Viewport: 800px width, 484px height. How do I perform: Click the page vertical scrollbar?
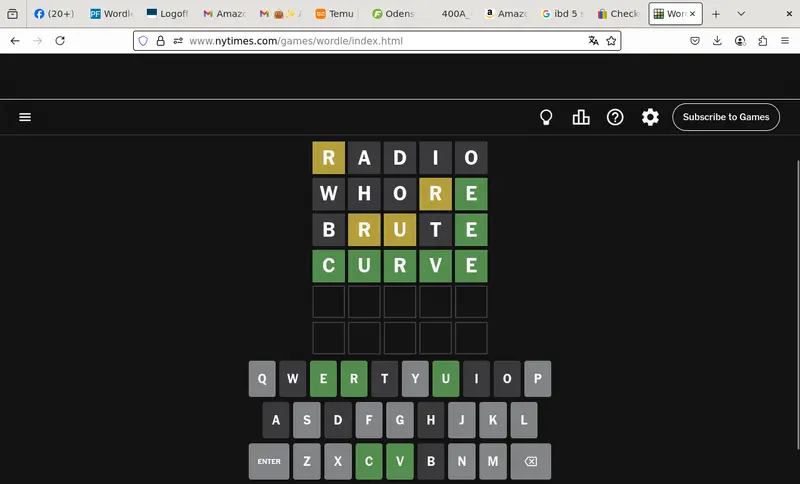[797, 305]
